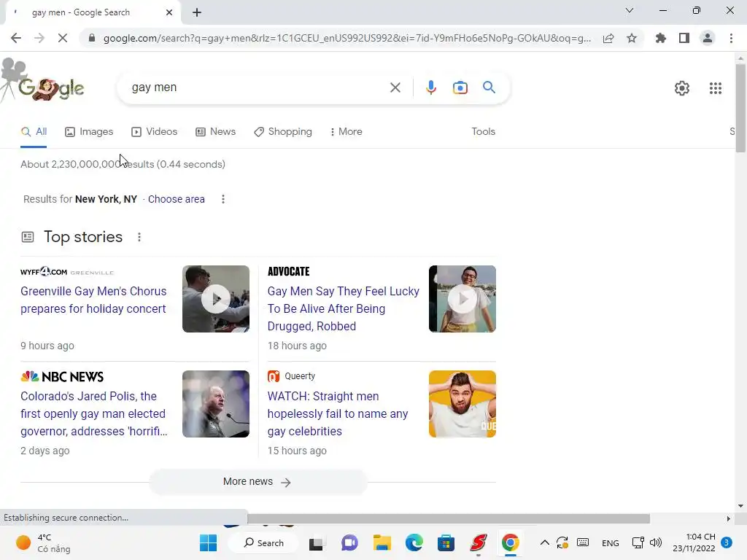Click the vertical scrollbar thumb

[x=740, y=108]
